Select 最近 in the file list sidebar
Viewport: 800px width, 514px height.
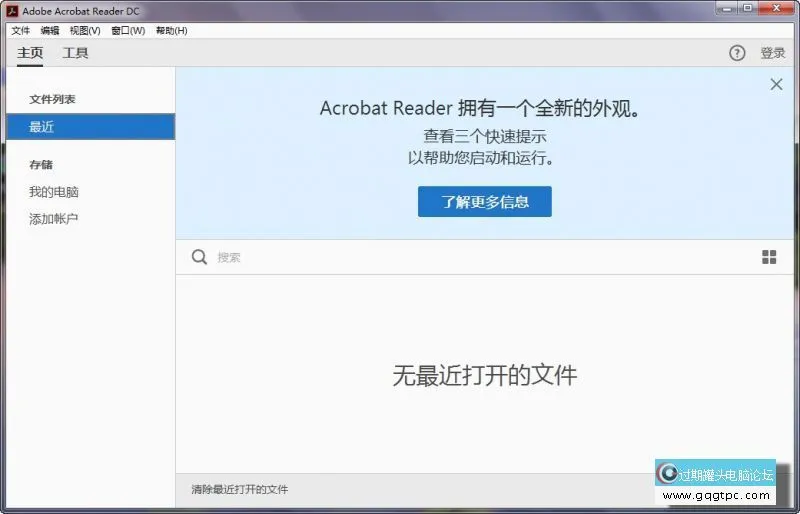tap(87, 127)
